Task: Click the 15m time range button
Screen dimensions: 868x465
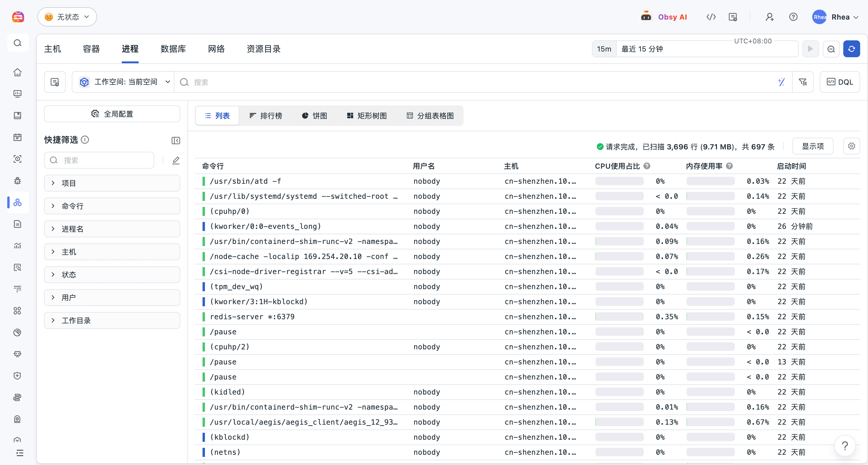Action: point(604,49)
